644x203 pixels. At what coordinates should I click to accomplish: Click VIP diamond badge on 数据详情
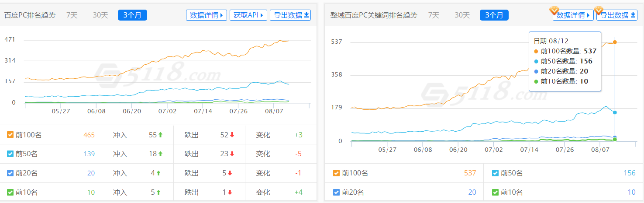point(554,10)
